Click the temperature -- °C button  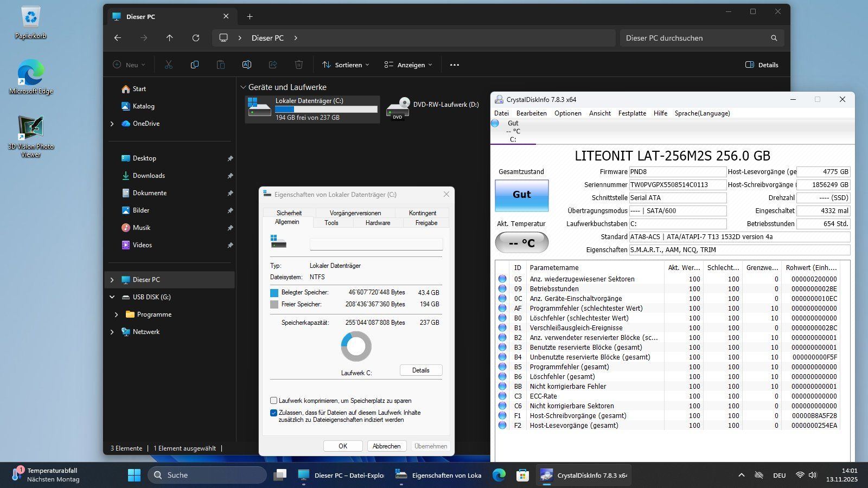[x=521, y=242]
